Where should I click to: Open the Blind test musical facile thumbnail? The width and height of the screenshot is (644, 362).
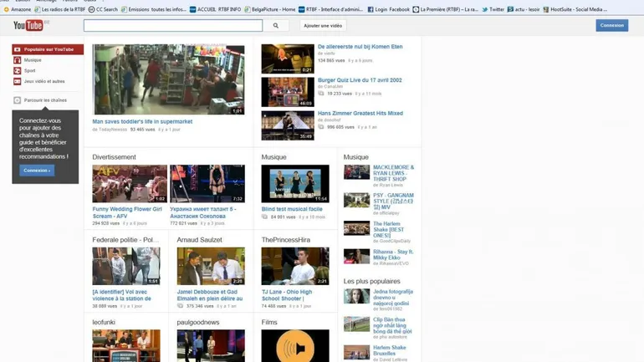294,183
